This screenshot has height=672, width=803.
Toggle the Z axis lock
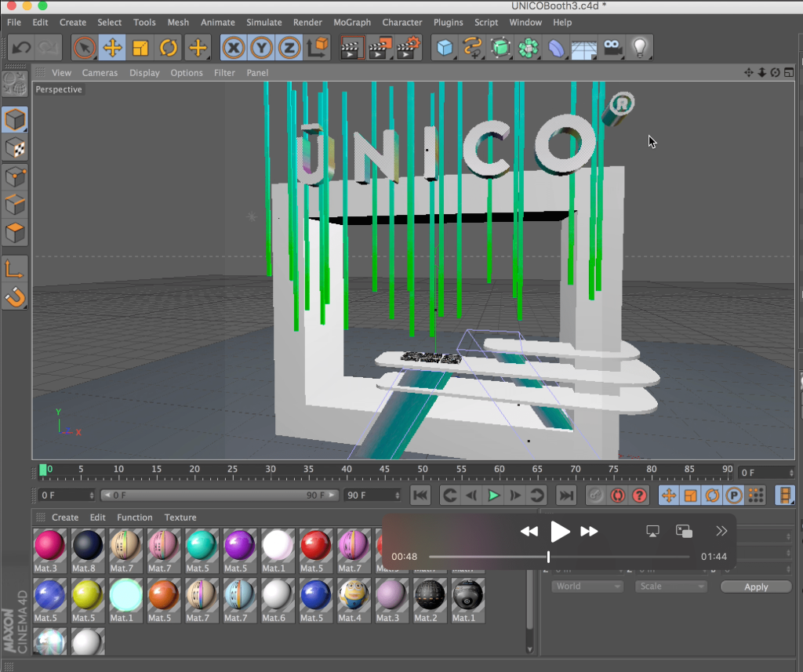coord(289,48)
